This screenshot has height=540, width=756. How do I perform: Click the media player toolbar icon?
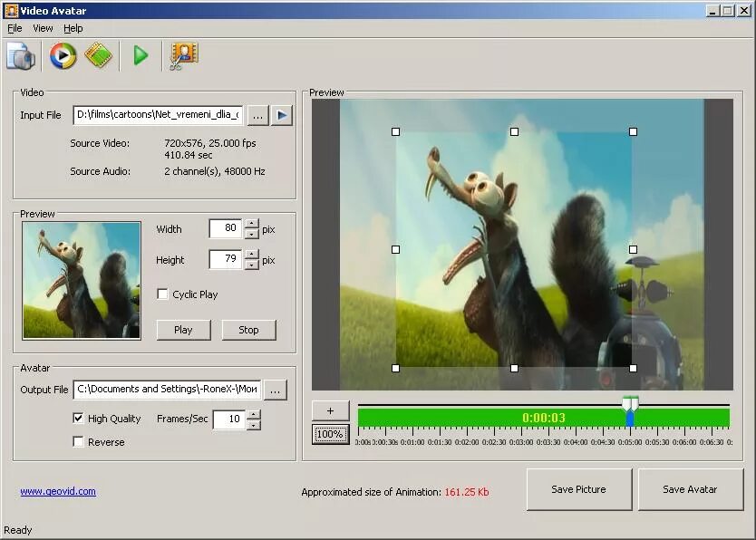pos(63,56)
